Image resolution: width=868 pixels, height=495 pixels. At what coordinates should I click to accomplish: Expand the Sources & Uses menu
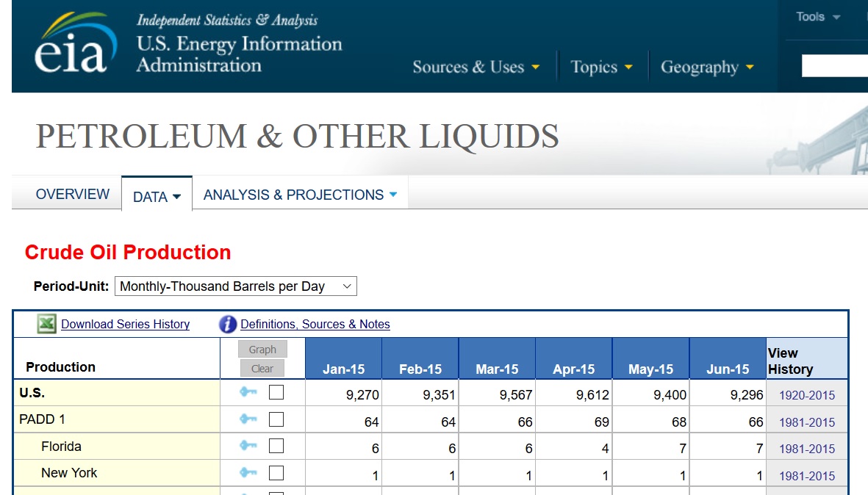point(476,68)
